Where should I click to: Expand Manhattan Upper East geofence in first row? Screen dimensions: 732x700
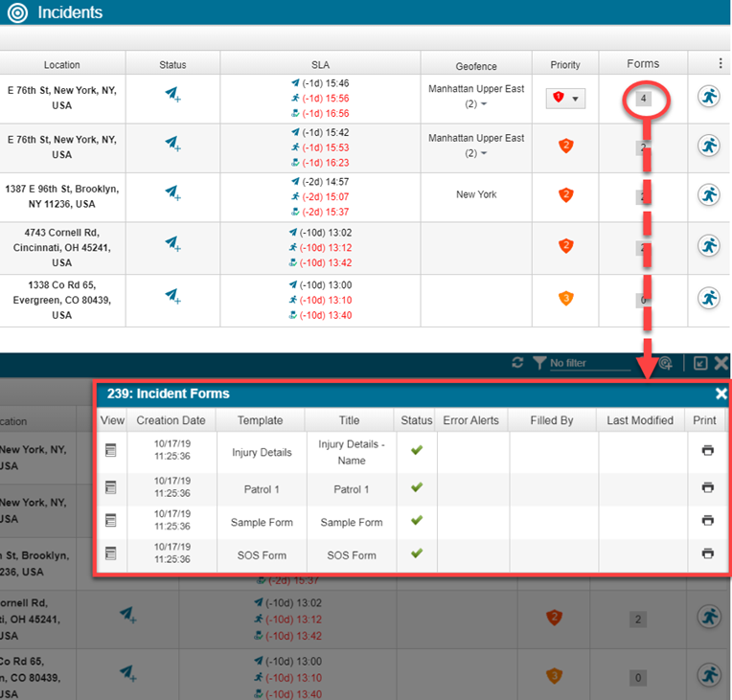[x=484, y=103]
